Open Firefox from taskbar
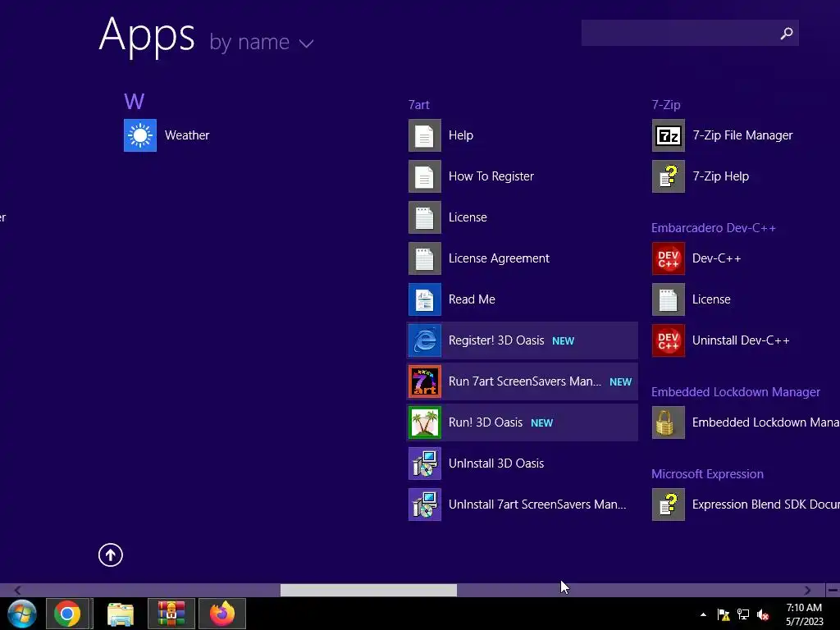The image size is (840, 630). coord(221,614)
